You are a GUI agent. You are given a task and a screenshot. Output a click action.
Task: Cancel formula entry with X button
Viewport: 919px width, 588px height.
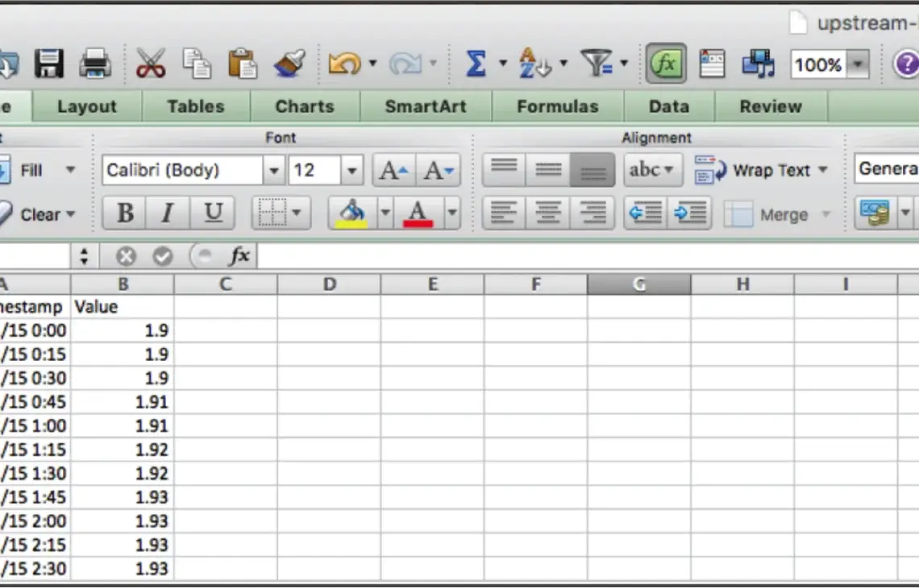pyautogui.click(x=126, y=256)
